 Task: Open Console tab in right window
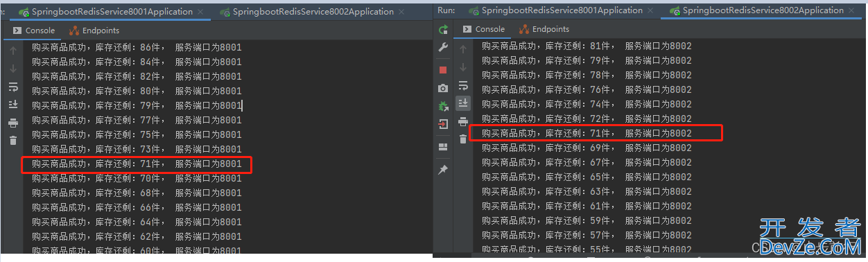point(484,29)
